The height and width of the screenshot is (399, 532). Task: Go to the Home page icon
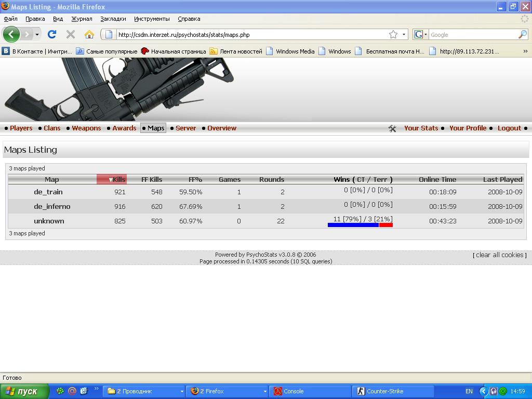[x=89, y=34]
